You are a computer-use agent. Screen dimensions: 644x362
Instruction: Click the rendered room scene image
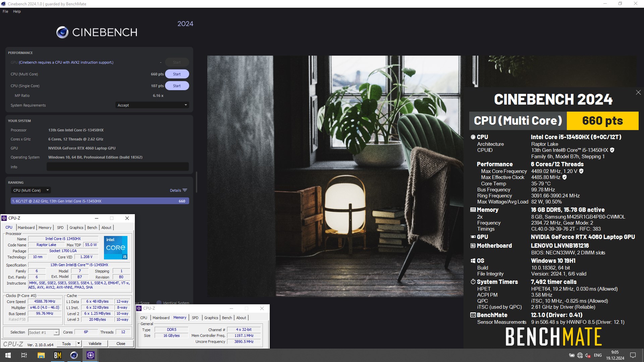tap(335, 176)
